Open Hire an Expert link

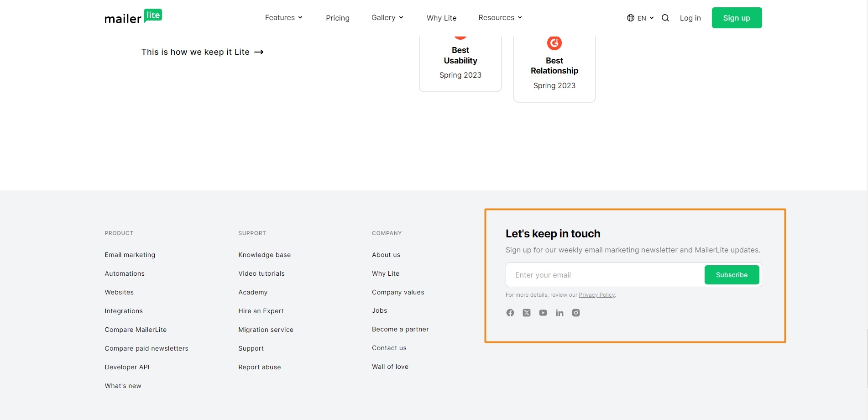261,311
